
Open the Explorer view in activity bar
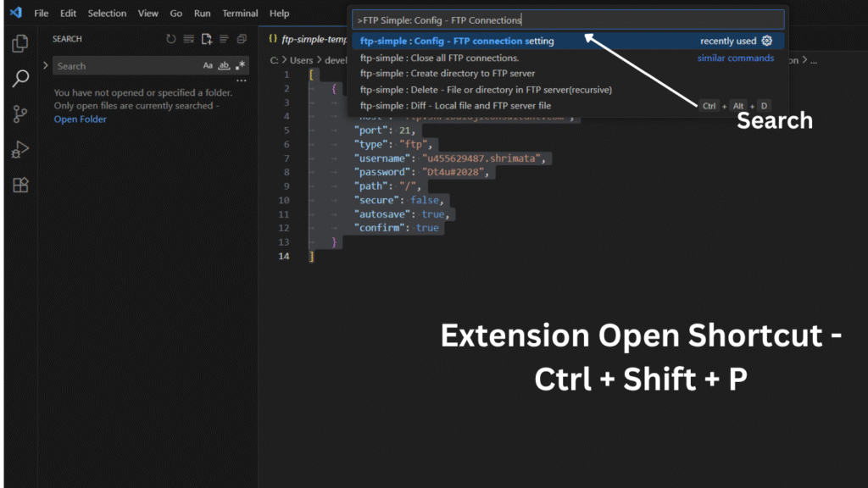20,43
